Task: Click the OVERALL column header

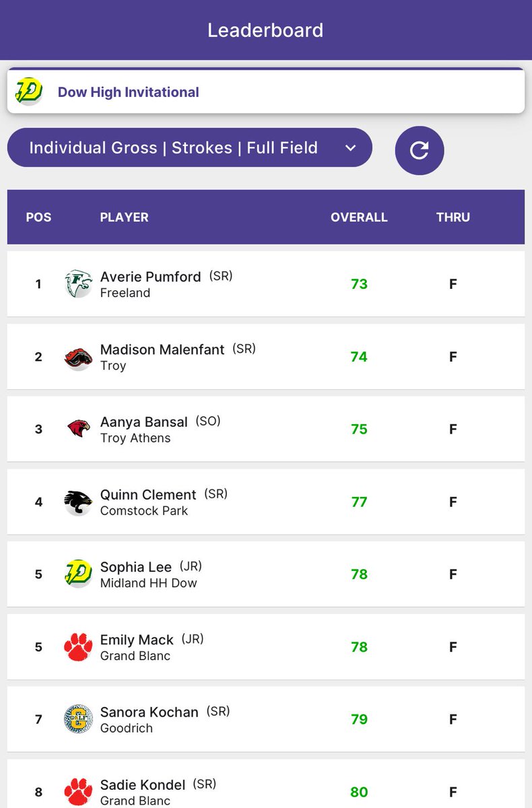Action: click(x=359, y=217)
